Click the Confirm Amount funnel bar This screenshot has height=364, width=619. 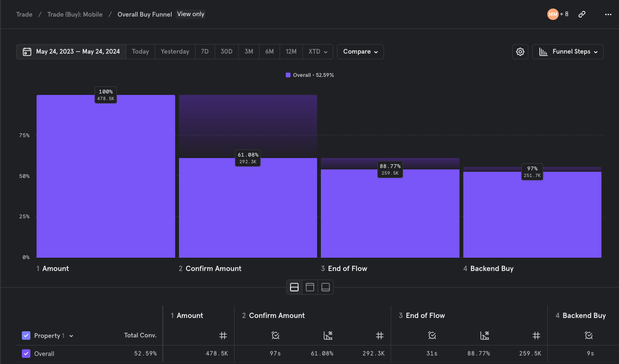pos(248,208)
